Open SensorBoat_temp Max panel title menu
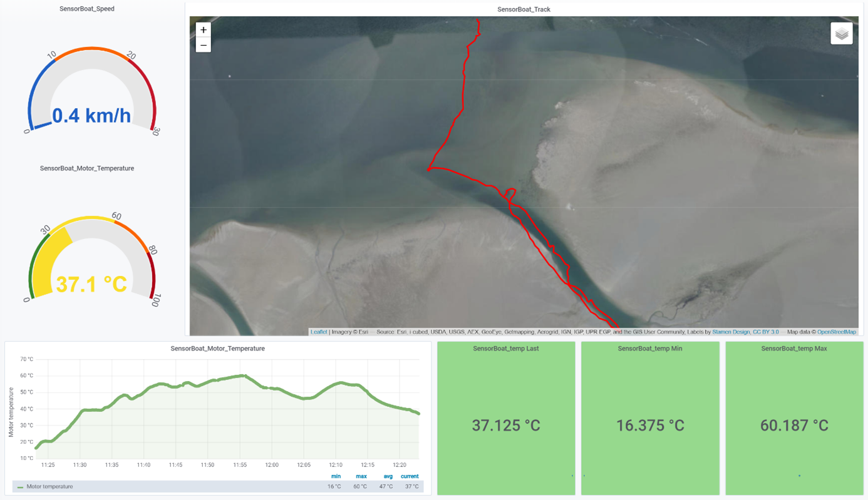 point(793,349)
